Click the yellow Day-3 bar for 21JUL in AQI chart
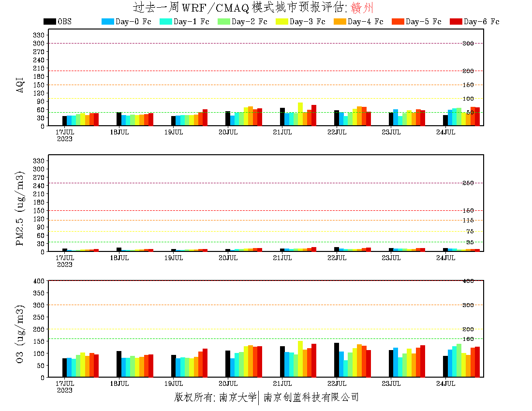 point(300,114)
